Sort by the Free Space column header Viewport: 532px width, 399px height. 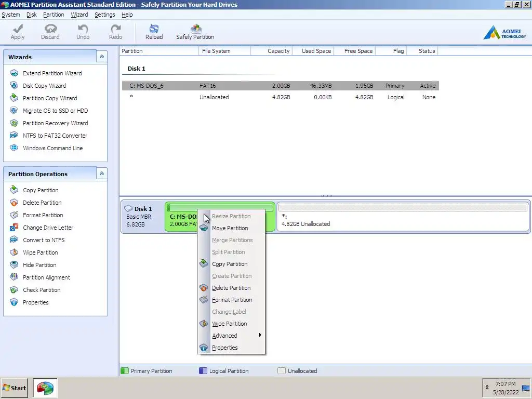point(354,51)
